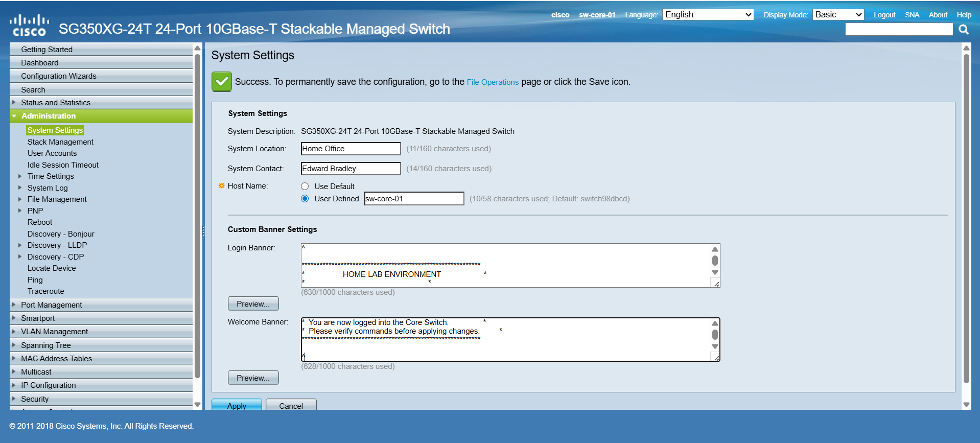Click Login Banner resize grip icon
The width and height of the screenshot is (980, 443).
coord(716,284)
